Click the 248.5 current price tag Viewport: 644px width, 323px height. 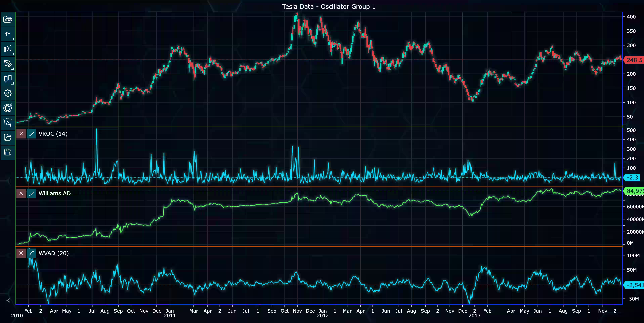[634, 60]
